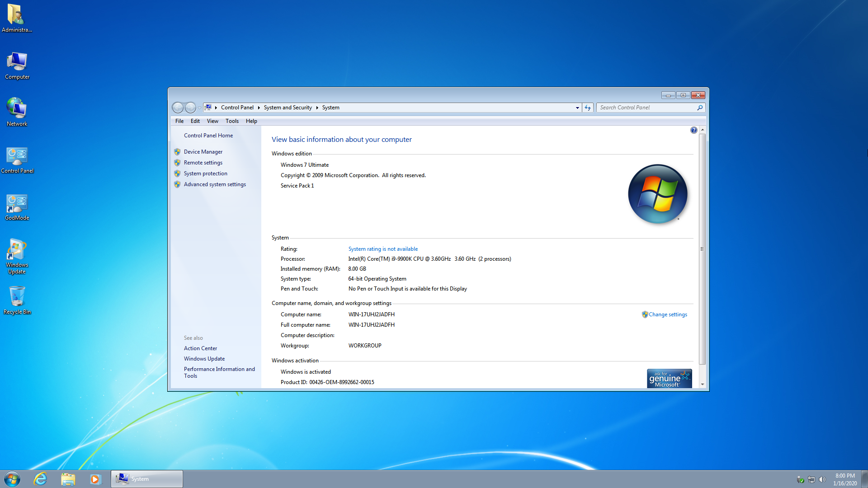
Task: Open Performance Information and Tools
Action: (219, 372)
